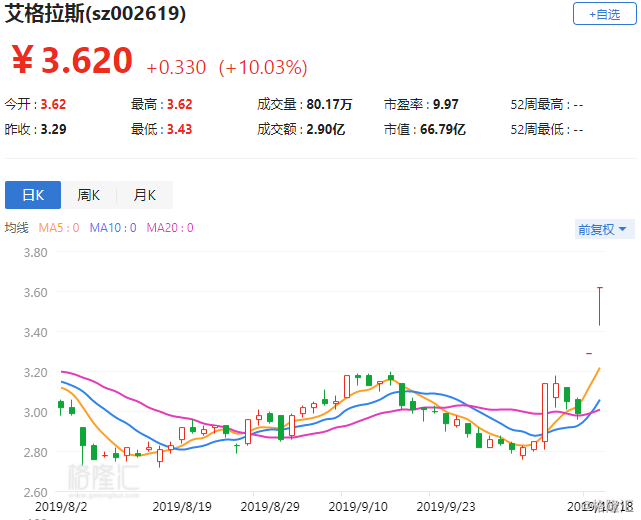This screenshot has height=520, width=641.
Task: Click the 昨收 value 3.29
Action: [53, 130]
